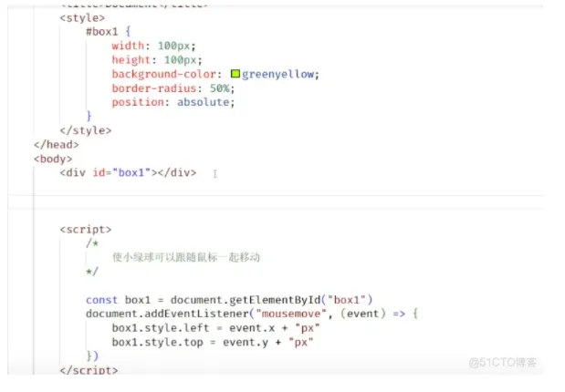565x392 pixels.
Task: Click getElementById("box1") call
Action: (300, 300)
